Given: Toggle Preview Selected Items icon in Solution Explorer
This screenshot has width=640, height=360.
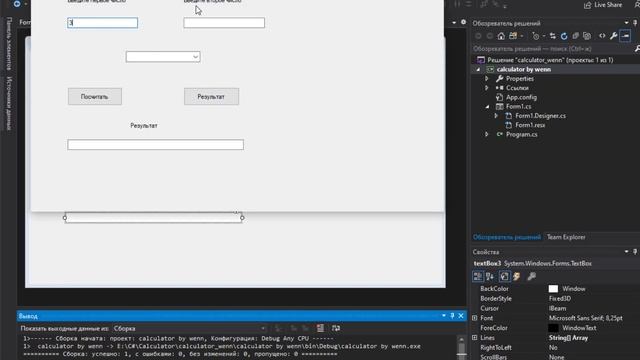Looking at the screenshot, I should 625,36.
